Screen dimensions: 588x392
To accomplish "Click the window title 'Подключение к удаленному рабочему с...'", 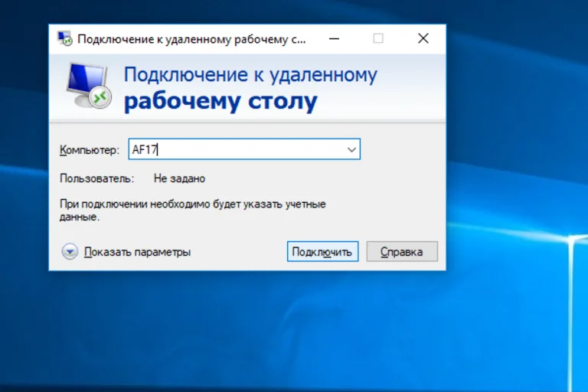I will (191, 39).
